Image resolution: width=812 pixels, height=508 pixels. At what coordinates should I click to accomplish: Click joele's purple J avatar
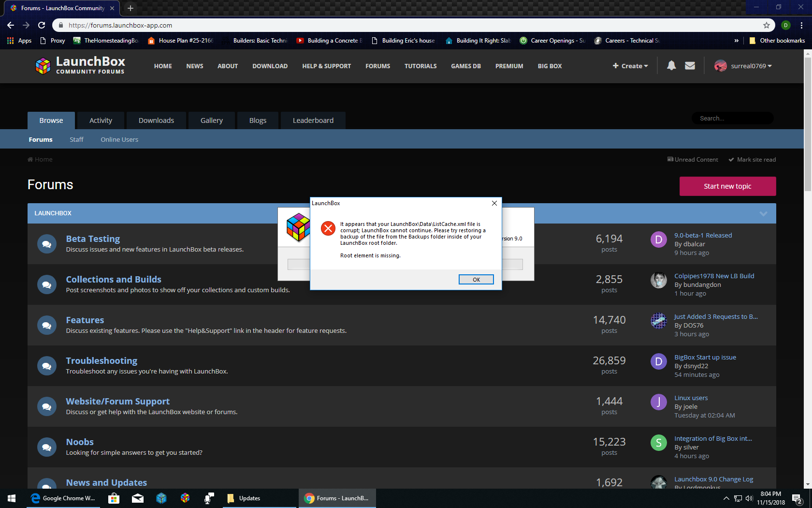[658, 402]
